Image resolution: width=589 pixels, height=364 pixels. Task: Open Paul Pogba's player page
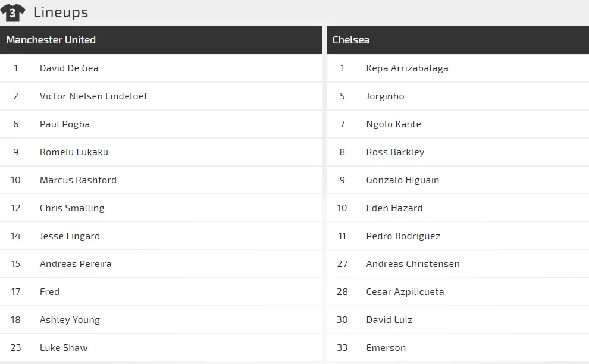point(65,124)
